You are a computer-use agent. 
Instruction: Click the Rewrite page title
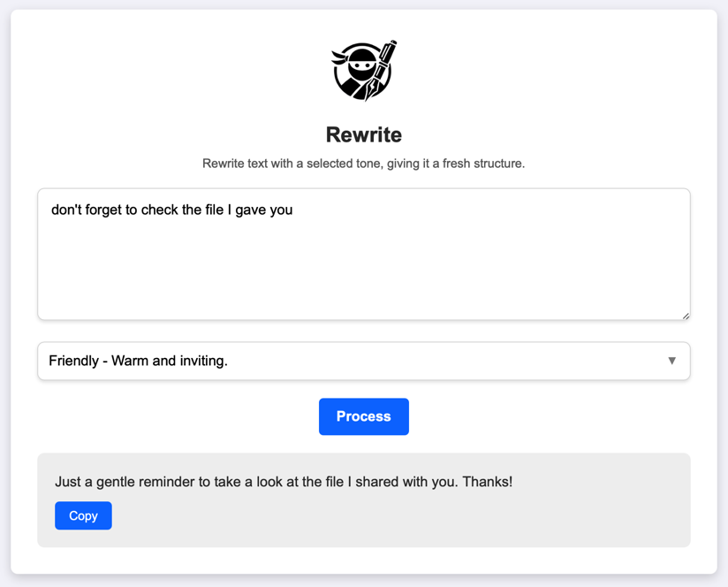[363, 134]
